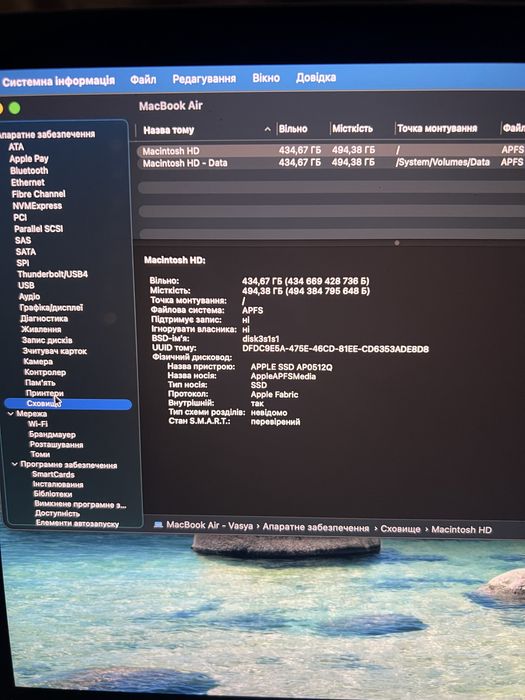Viewport: 525px width, 700px height.
Task: Select SATA in the sidebar
Action: [25, 252]
